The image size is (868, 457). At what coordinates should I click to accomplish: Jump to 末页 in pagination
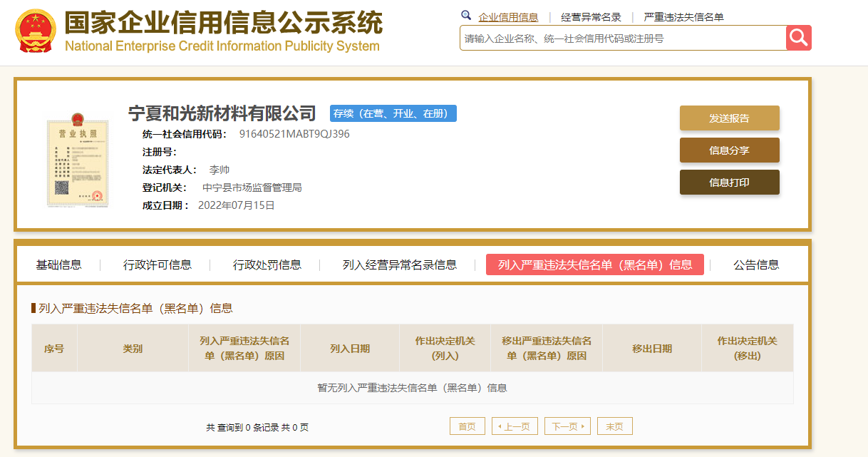[x=615, y=426]
